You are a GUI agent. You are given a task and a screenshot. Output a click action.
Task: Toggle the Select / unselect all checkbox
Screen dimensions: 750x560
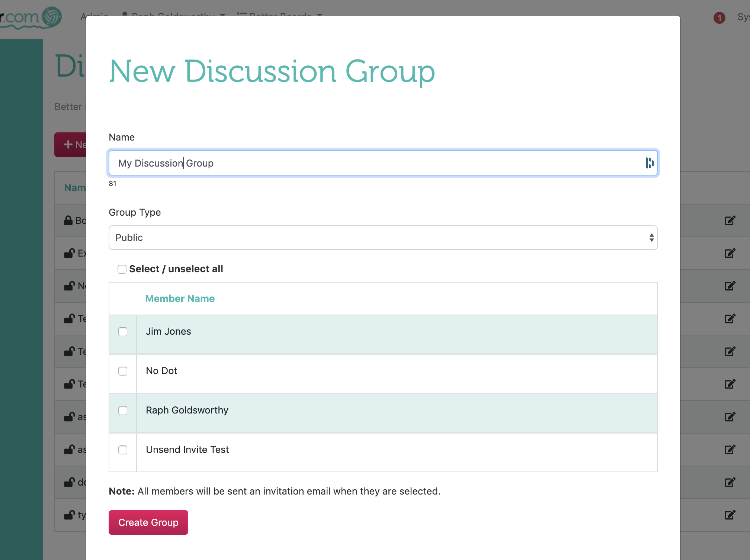(x=122, y=269)
